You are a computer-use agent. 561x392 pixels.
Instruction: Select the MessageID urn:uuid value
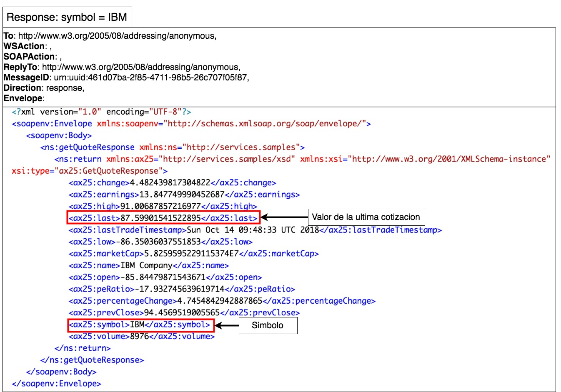pyautogui.click(x=151, y=77)
